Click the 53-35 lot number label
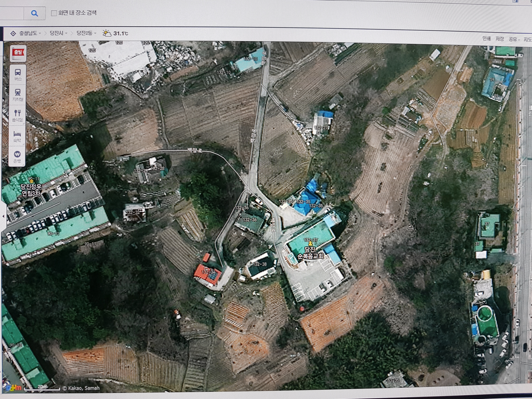The height and width of the screenshot is (399, 532). pyautogui.click(x=393, y=380)
